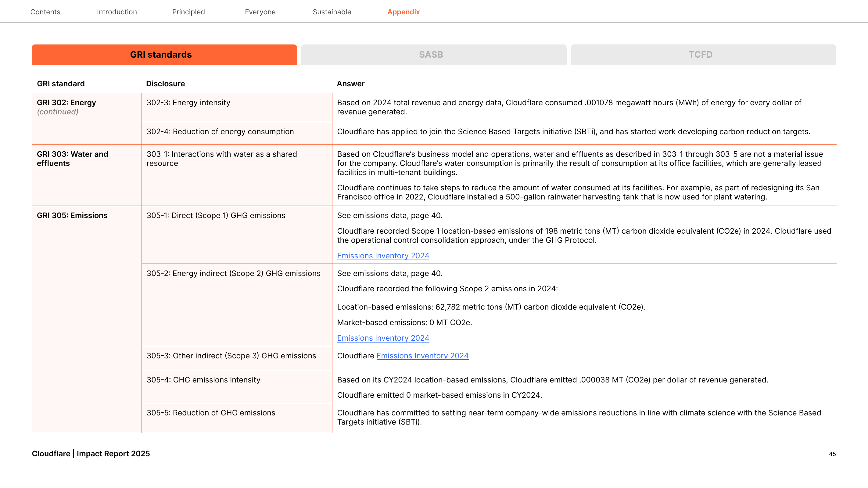
Task: Click the Answer column header
Action: [x=350, y=84]
